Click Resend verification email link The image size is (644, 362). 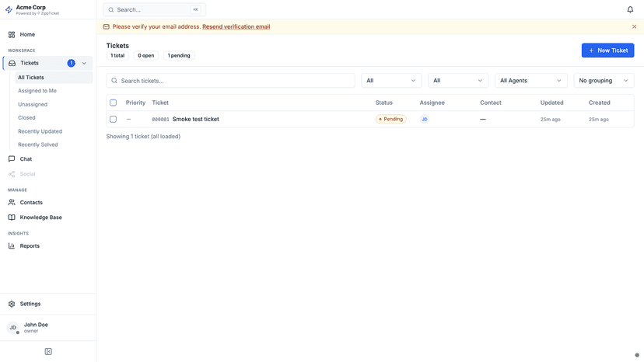[236, 26]
